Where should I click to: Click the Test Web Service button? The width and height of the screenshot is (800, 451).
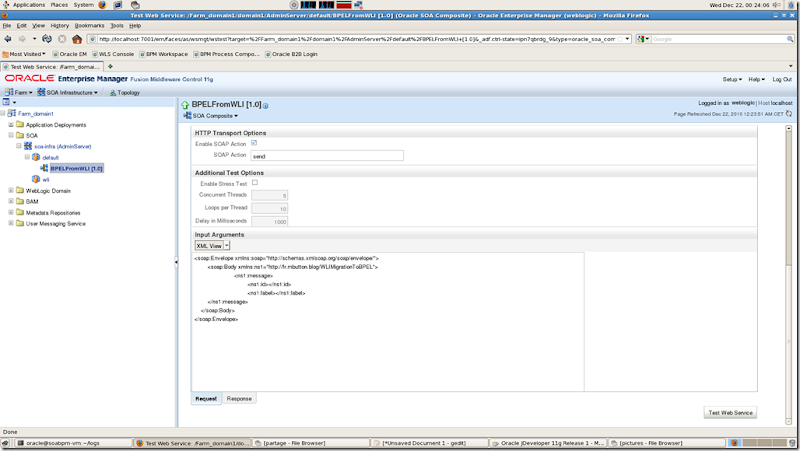coord(730,412)
